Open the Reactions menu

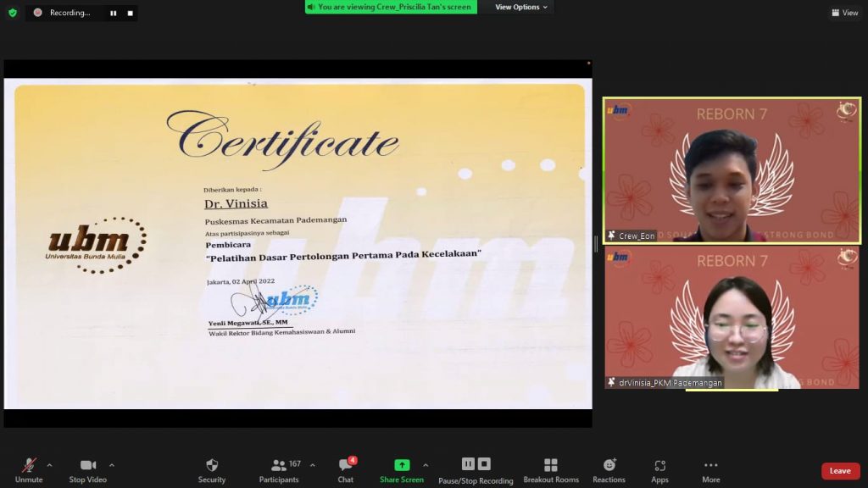tap(609, 471)
